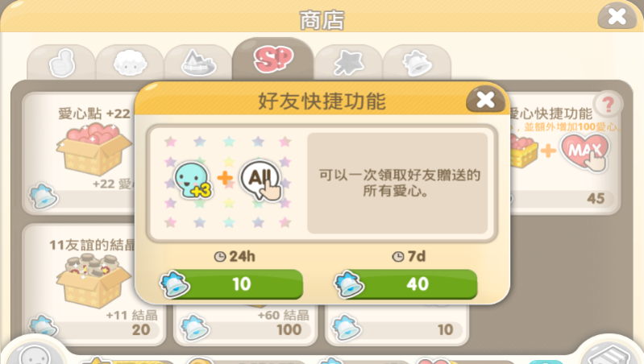This screenshot has height=364, width=644.
Task: Tap the MAX heart icon
Action: click(585, 152)
